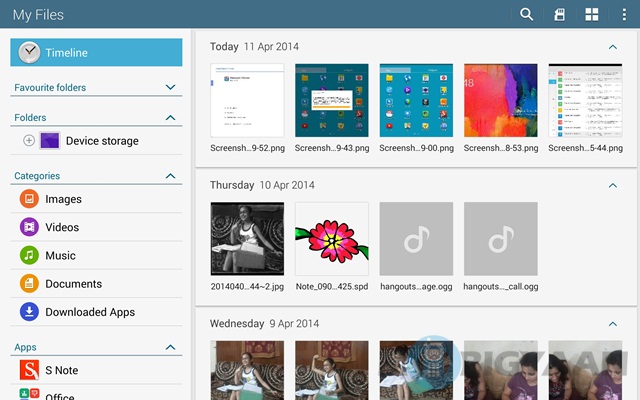Click the "hangouts..._call.ogg" file name
This screenshot has width=640, height=400.
point(501,287)
